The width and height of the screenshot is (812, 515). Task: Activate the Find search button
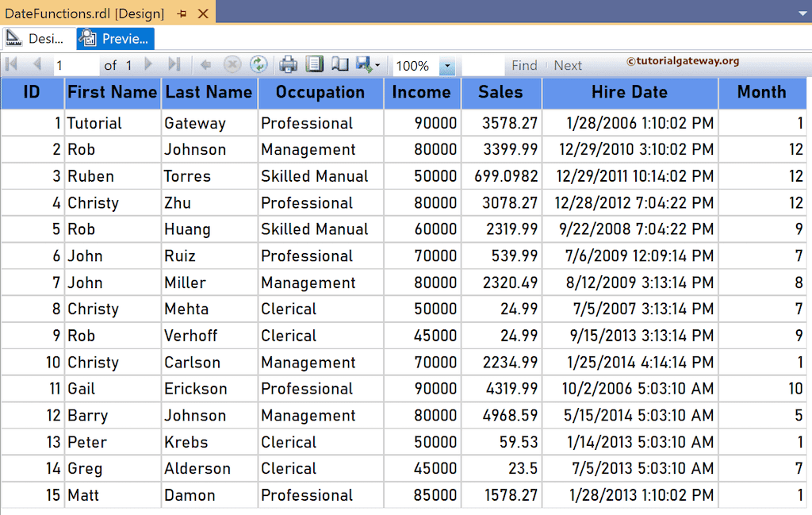point(523,66)
